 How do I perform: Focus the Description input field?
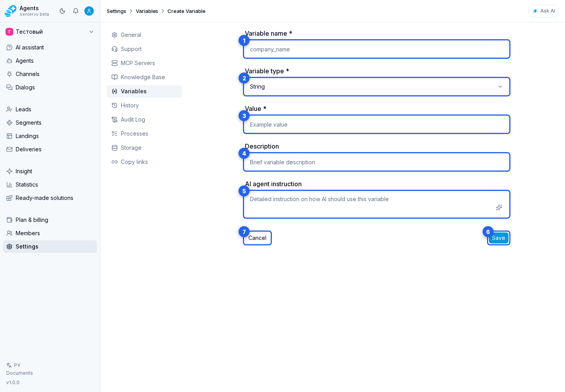coord(377,162)
